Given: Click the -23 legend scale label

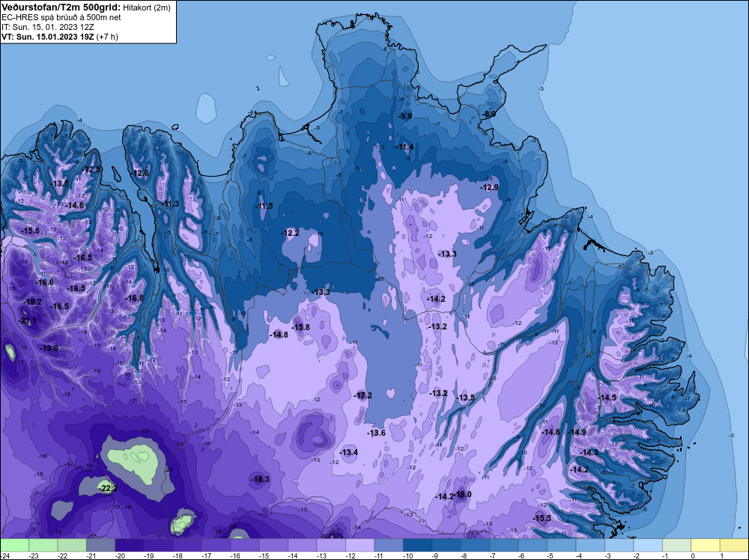Looking at the screenshot, I should [34, 556].
